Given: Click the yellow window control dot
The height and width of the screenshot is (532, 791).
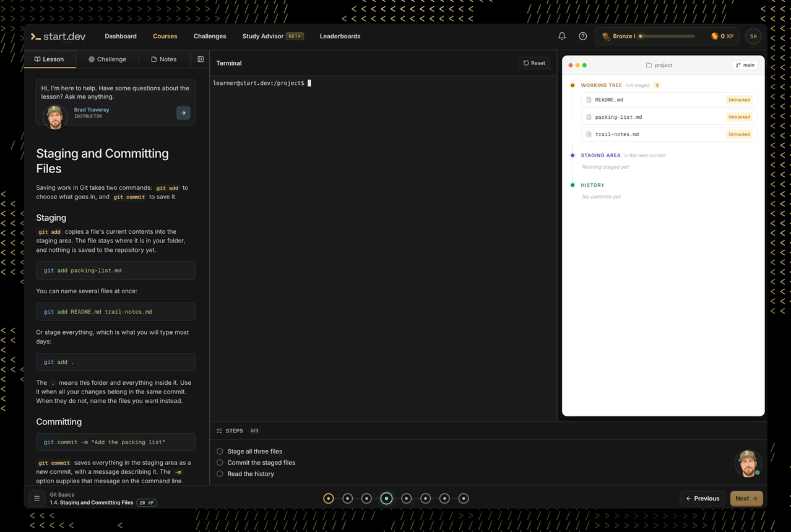Looking at the screenshot, I should point(577,65).
